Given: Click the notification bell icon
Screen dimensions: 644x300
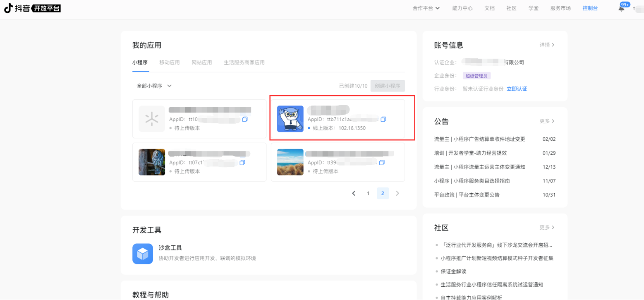Looking at the screenshot, I should coord(621,8).
